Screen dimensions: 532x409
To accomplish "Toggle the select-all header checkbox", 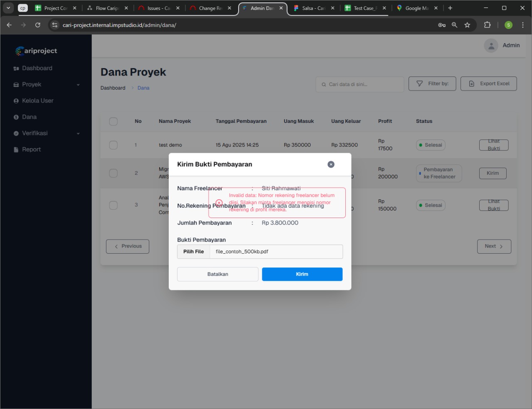I will point(113,121).
